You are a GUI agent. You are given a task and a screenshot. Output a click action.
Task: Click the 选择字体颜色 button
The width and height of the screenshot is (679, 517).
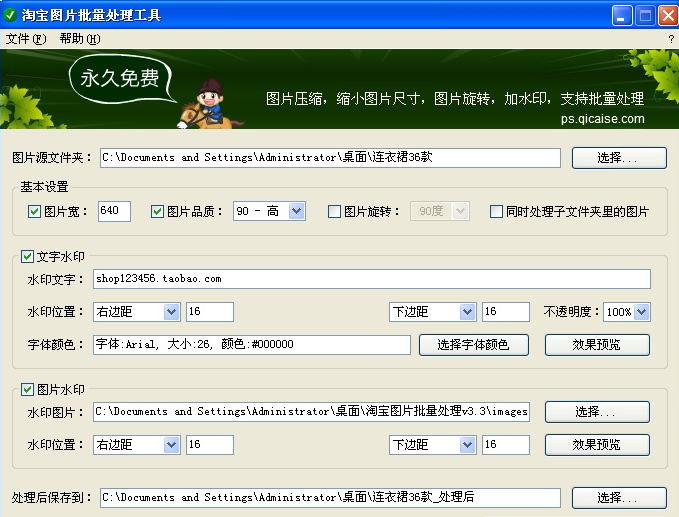(x=469, y=345)
